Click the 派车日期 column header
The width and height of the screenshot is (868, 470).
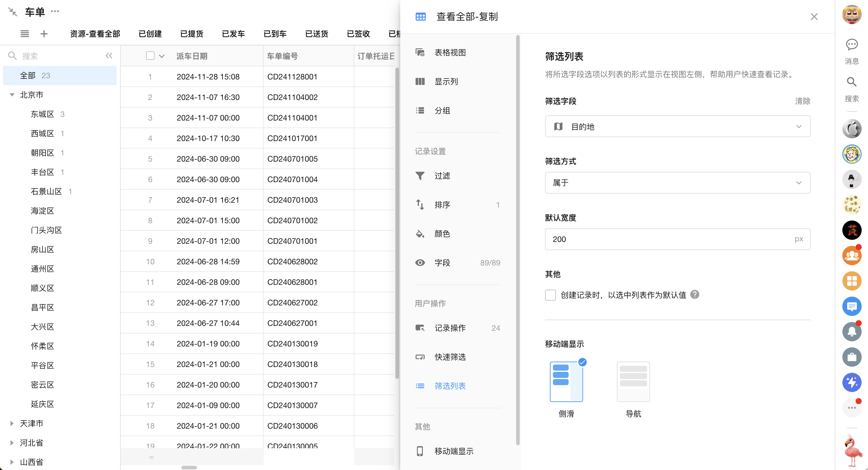click(x=192, y=56)
